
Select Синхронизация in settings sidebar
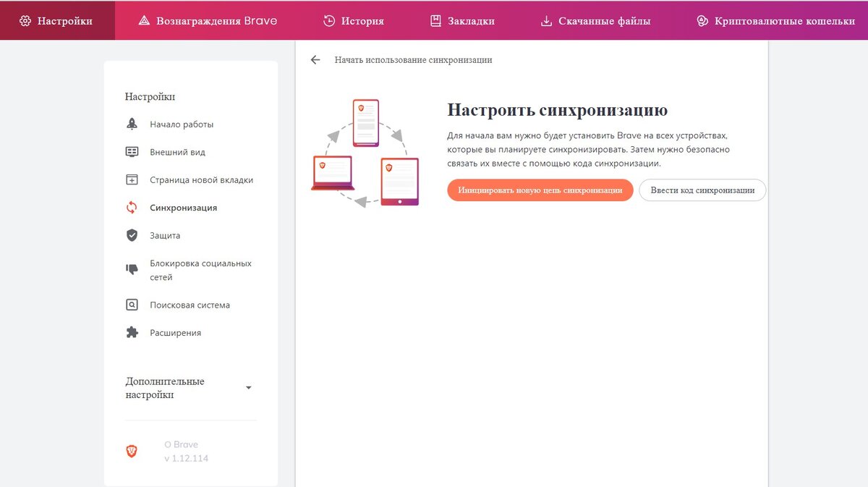pos(183,208)
